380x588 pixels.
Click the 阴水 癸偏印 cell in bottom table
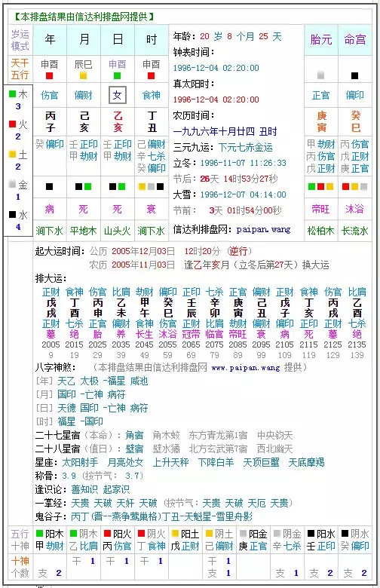(x=355, y=540)
